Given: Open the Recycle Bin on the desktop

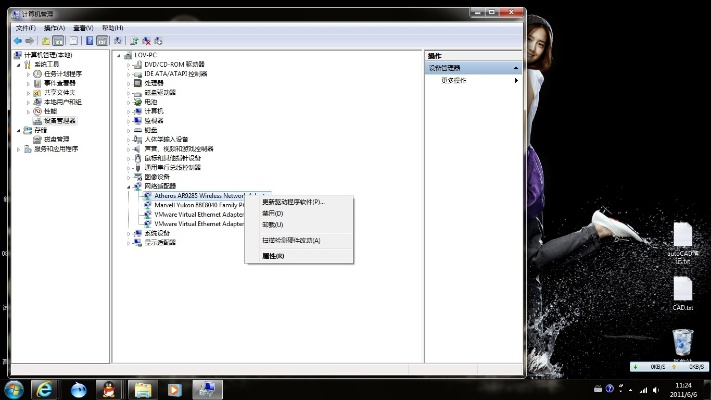Looking at the screenshot, I should point(682,342).
